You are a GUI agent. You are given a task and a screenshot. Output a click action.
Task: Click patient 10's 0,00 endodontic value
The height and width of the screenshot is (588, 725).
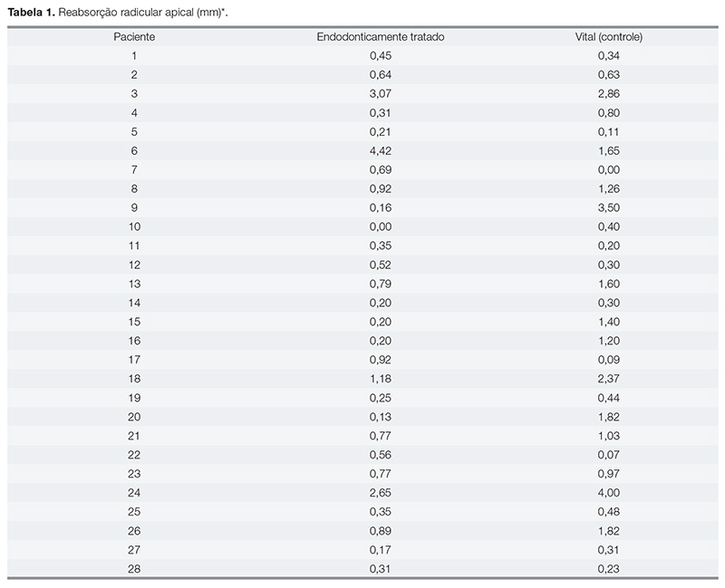coord(380,227)
